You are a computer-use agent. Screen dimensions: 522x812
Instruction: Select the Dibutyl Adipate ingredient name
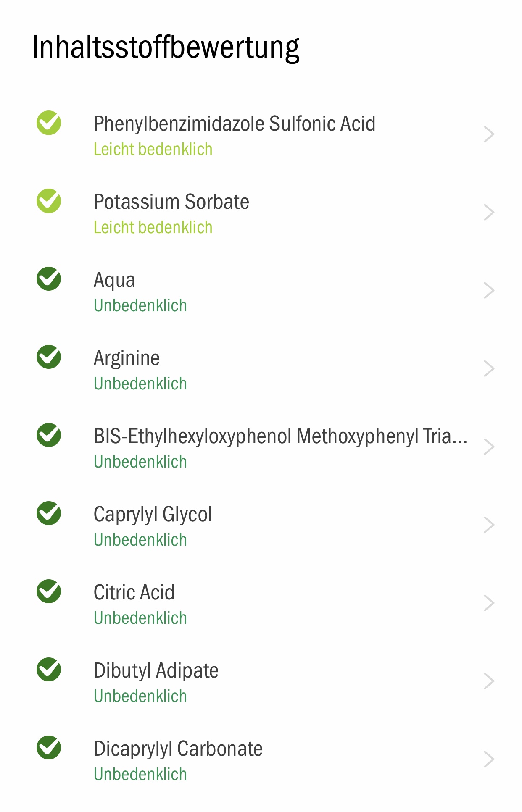[156, 671]
